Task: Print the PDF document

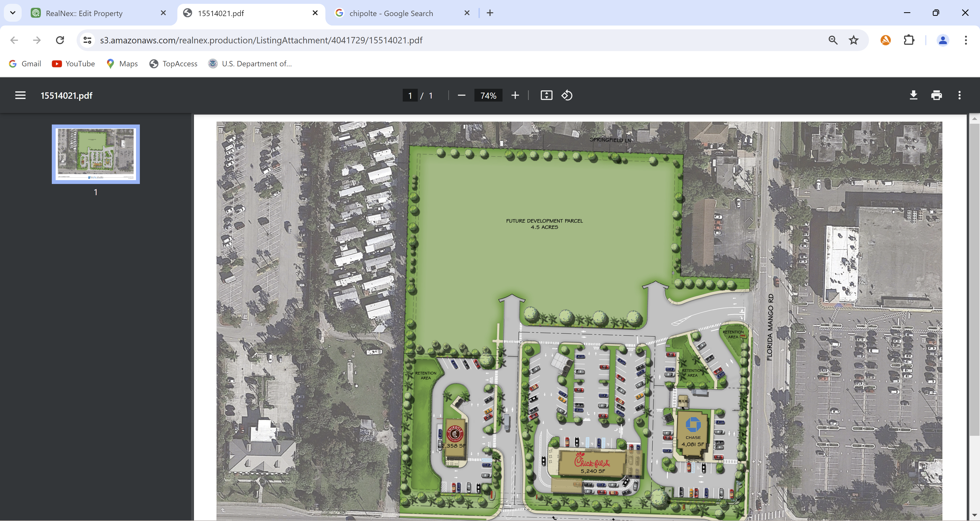Action: (937, 95)
